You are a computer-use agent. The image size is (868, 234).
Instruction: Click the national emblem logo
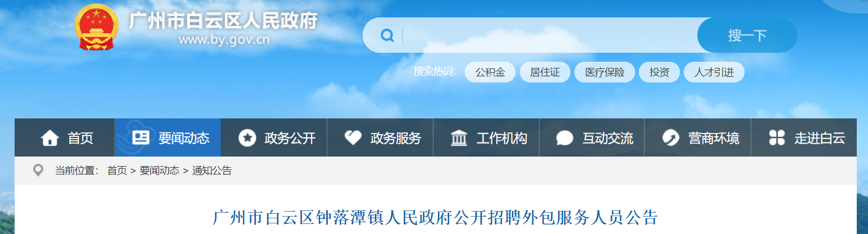(97, 28)
